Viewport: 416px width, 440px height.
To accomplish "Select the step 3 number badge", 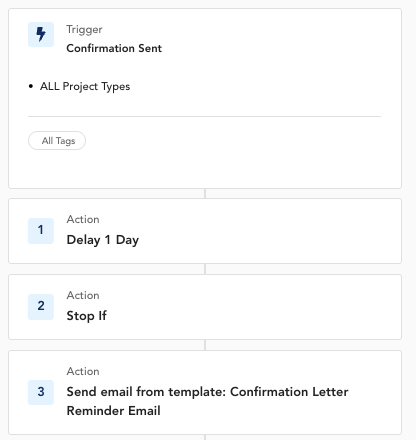I will coord(41,392).
